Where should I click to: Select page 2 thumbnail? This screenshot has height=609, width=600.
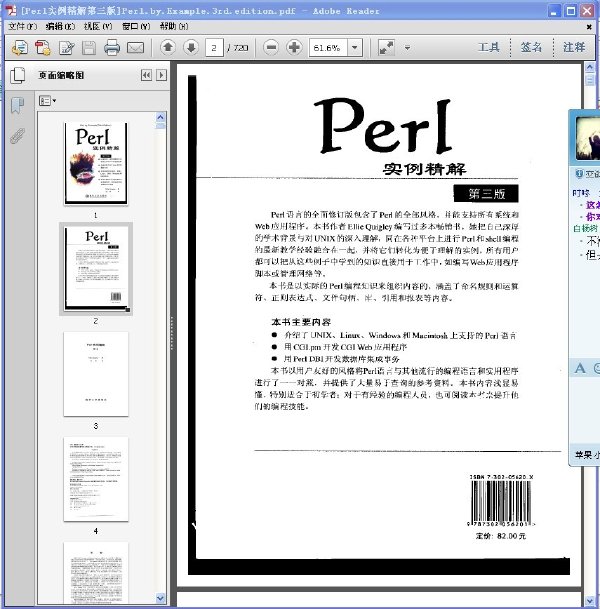click(96, 269)
